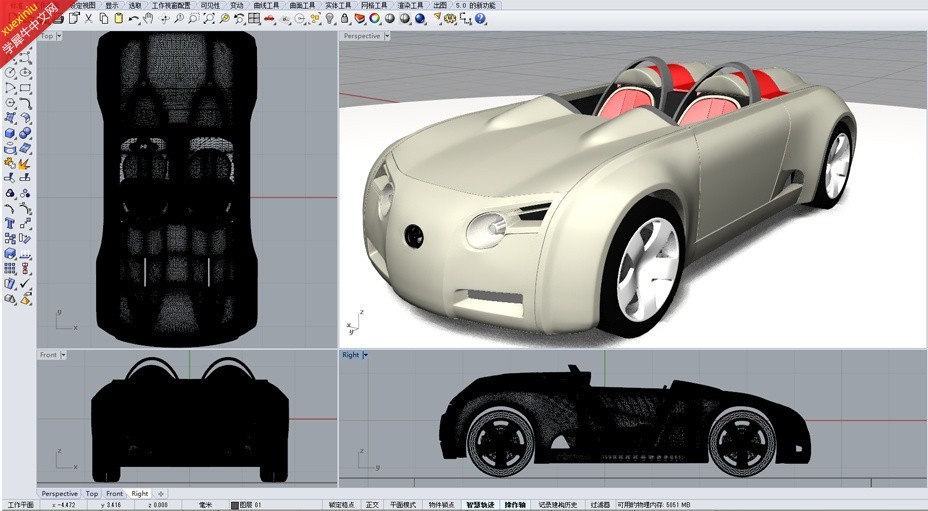
Task: Switch to the 网格工具 toolbar tab
Action: point(374,5)
